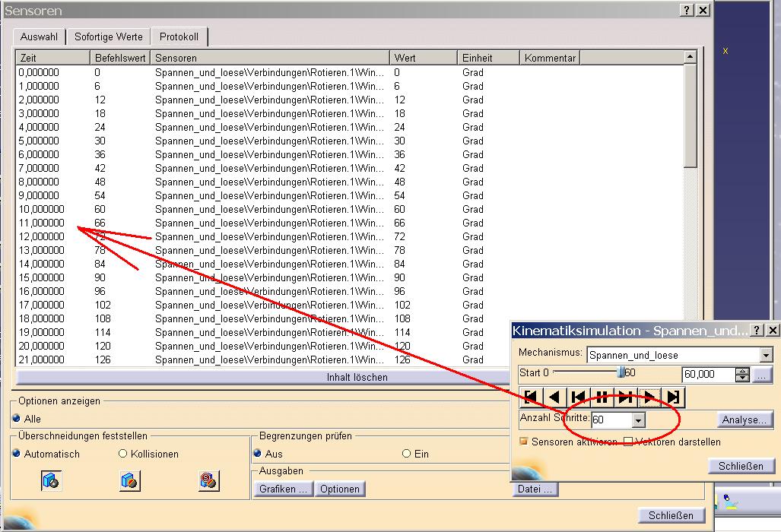
Task: Click Wert column cell 114
Action: [x=402, y=332]
